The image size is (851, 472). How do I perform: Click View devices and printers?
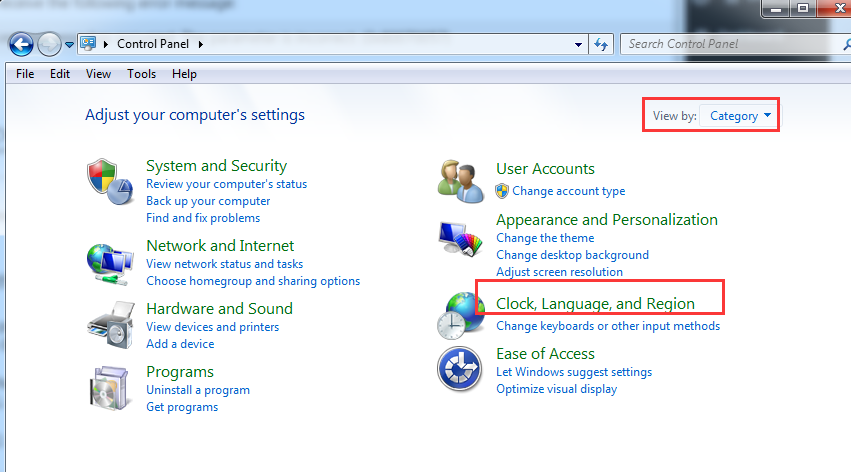212,327
